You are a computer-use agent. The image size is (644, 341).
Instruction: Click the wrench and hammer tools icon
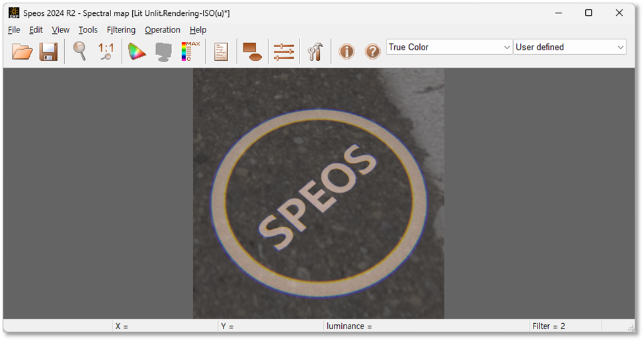click(x=315, y=52)
